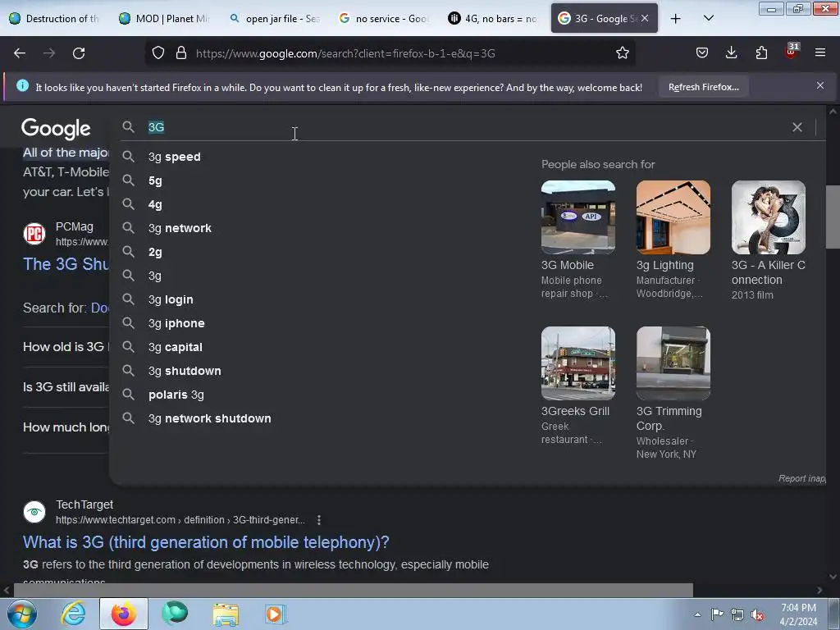Go back to the previous page

(20, 53)
